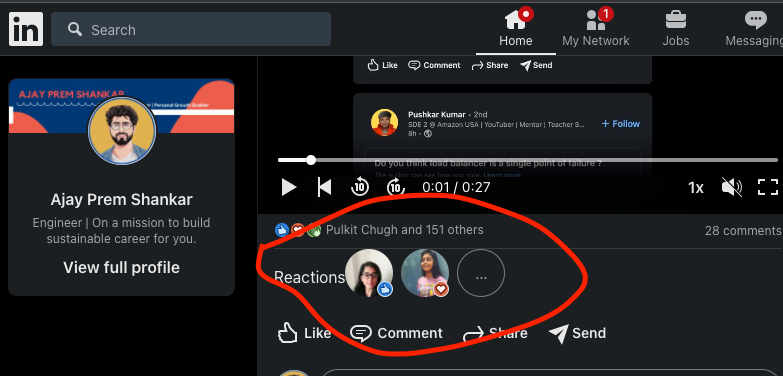This screenshot has height=376, width=783.
Task: Click View full profile
Action: [121, 268]
